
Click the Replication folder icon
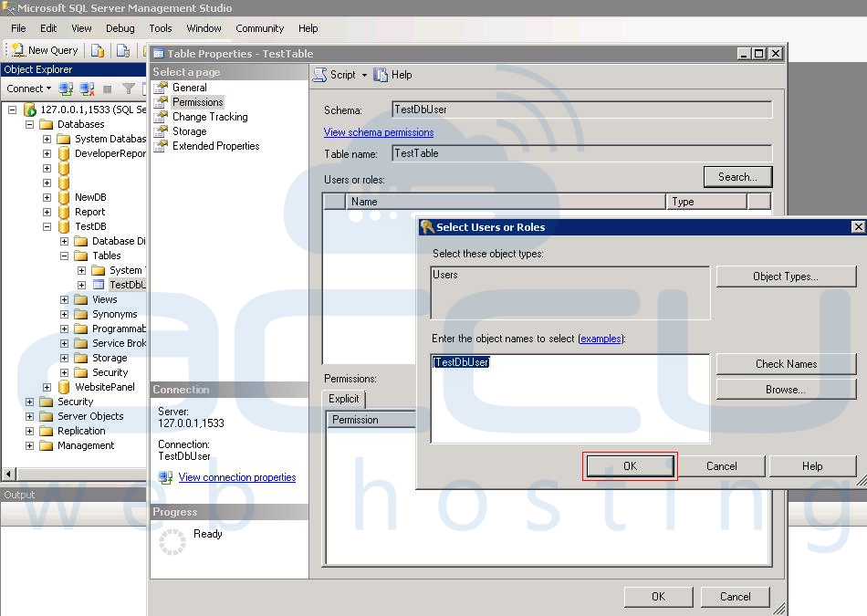click(47, 431)
